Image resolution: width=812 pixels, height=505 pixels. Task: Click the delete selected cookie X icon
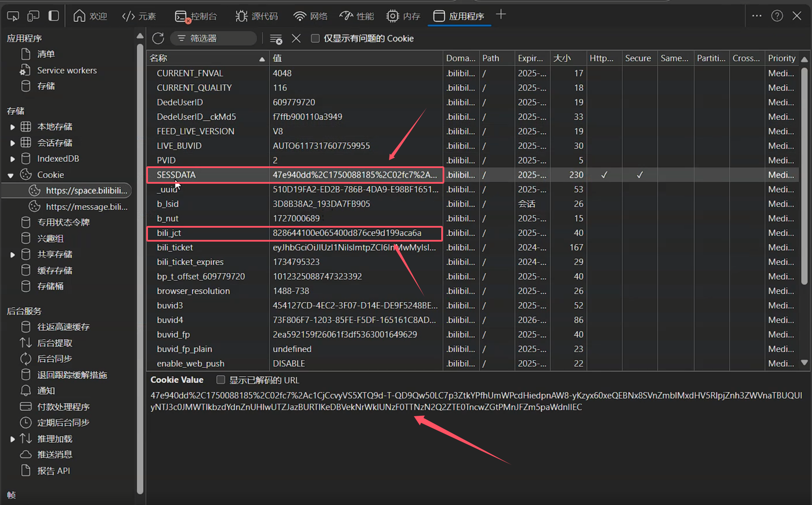coord(296,38)
